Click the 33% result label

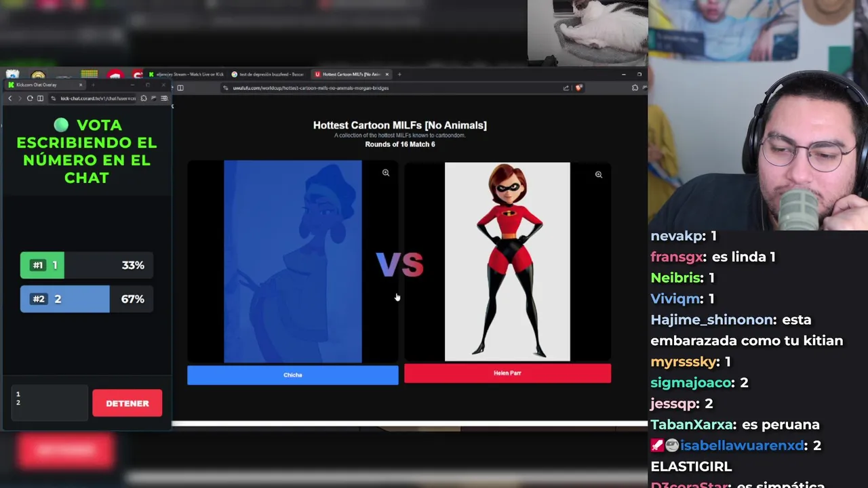pyautogui.click(x=133, y=265)
